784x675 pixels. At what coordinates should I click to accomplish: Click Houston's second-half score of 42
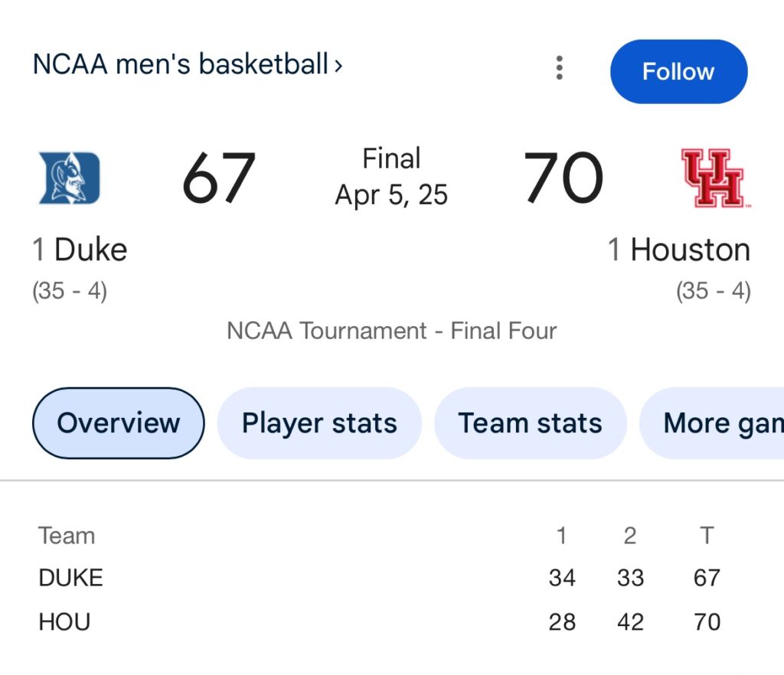(x=630, y=622)
